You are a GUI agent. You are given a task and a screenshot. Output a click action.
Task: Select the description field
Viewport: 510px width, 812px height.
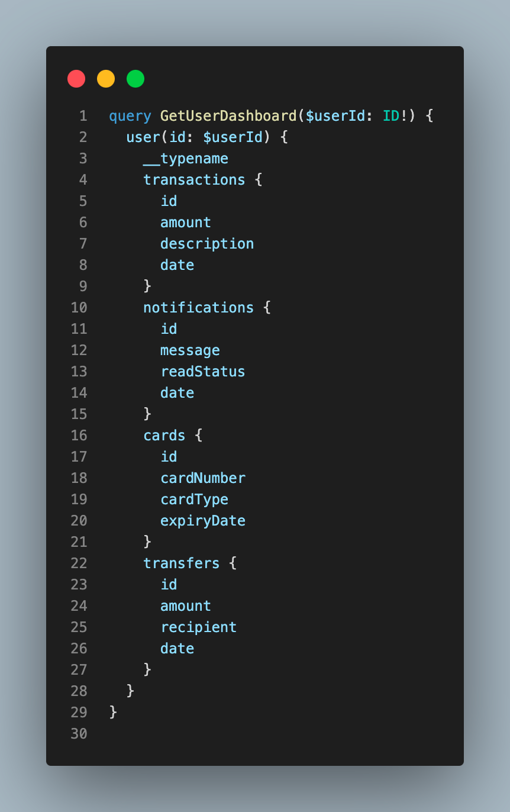207,244
